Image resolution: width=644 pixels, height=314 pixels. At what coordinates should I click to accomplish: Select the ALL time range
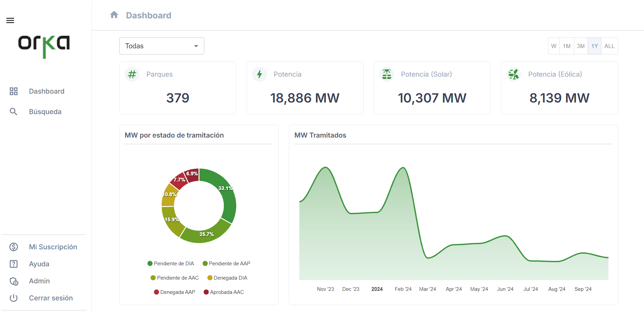(610, 46)
